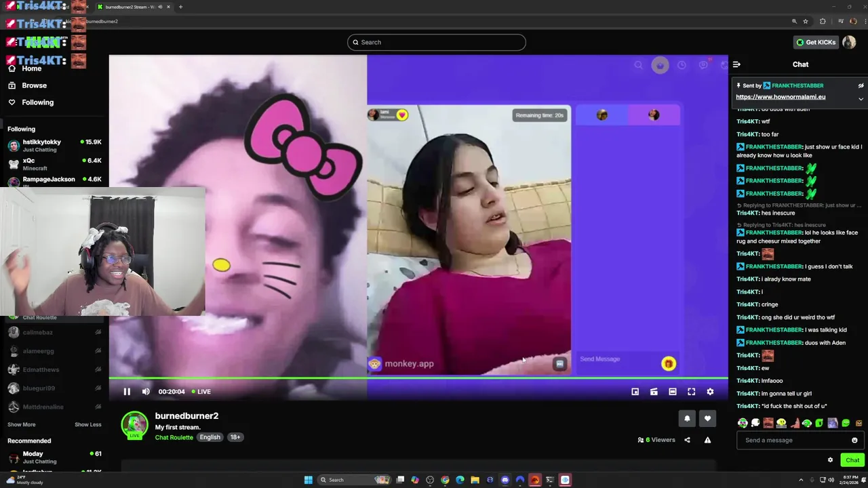
Task: Open a new browser tab with plus
Action: [180, 7]
